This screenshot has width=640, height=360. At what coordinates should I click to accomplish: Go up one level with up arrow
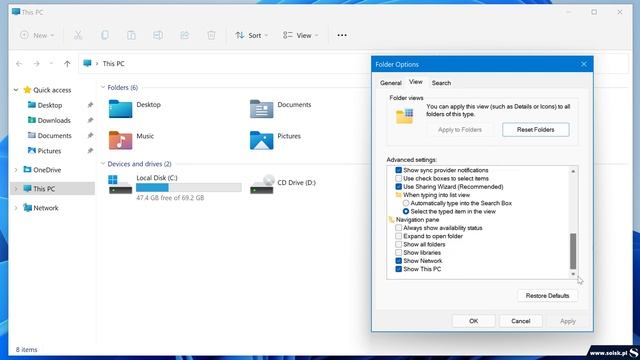tap(67, 64)
